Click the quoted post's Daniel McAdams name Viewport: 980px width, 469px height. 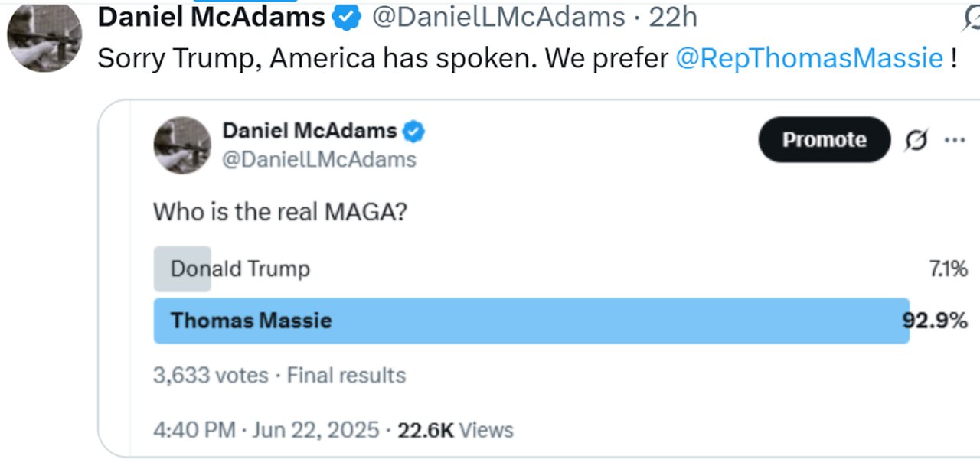[309, 131]
